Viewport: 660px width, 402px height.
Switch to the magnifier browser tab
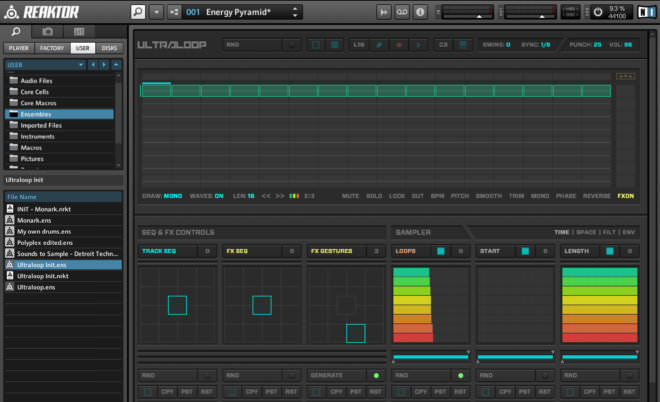point(16,32)
